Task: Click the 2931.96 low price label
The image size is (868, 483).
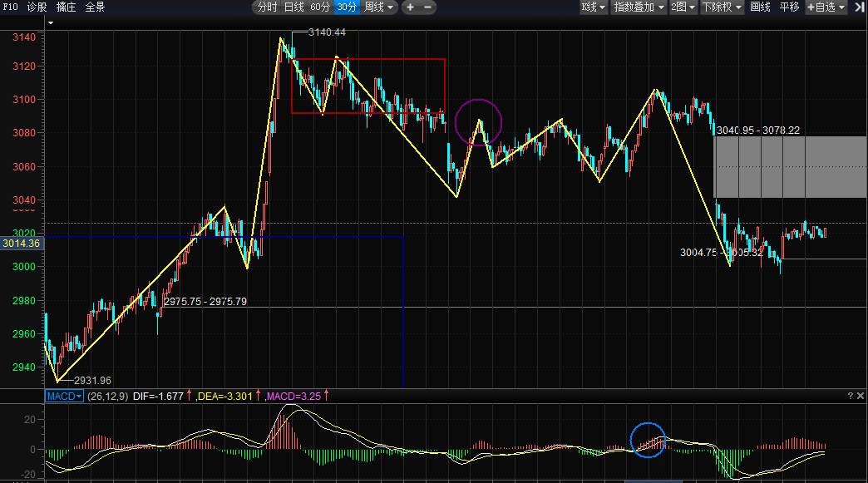Action: (x=92, y=381)
